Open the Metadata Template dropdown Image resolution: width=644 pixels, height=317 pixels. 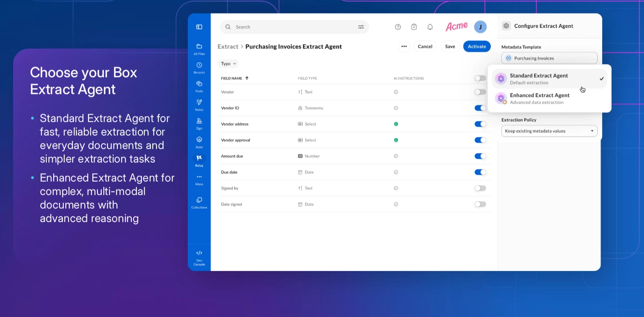549,58
